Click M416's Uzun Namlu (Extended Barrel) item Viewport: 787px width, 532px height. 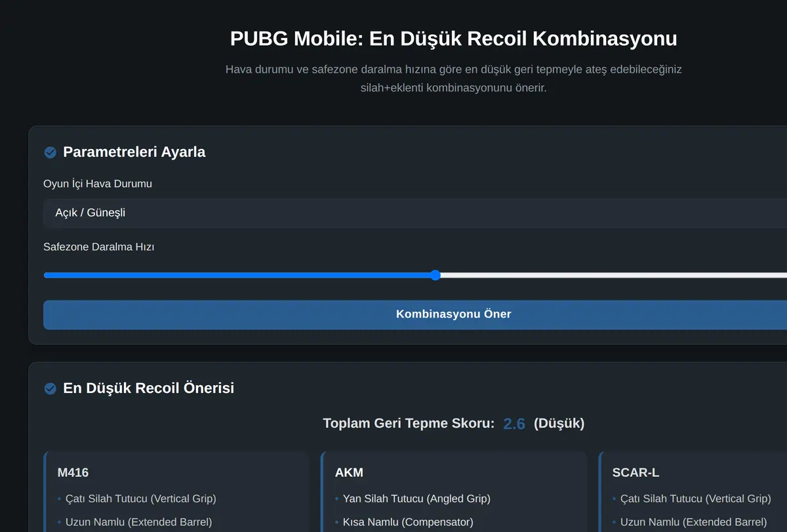[x=138, y=522]
